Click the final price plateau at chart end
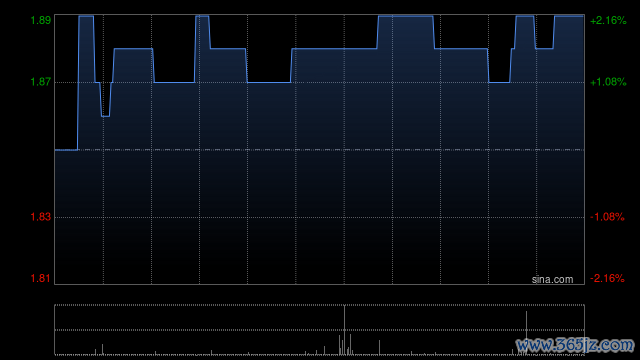640x360 pixels. coord(569,16)
